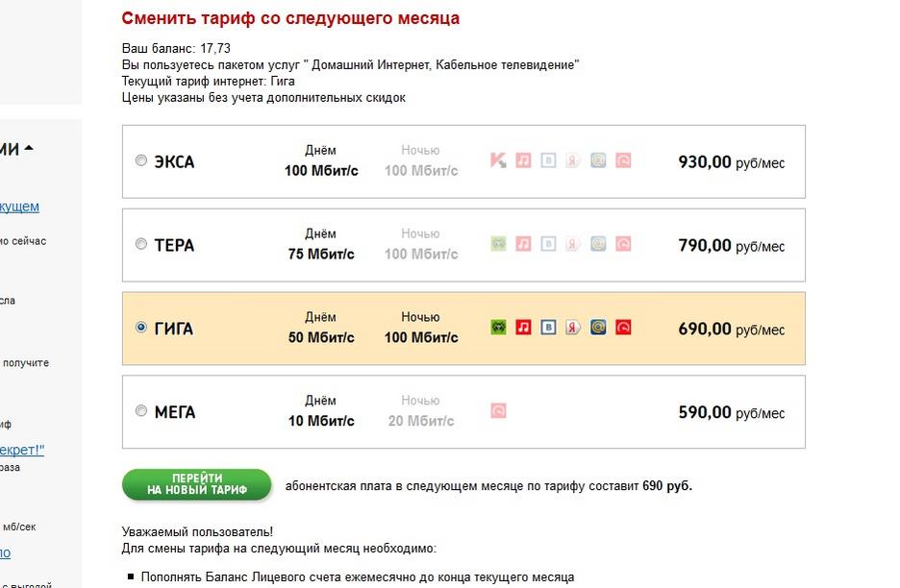Click the VKontakte icon in ТЕРА row

tap(548, 244)
